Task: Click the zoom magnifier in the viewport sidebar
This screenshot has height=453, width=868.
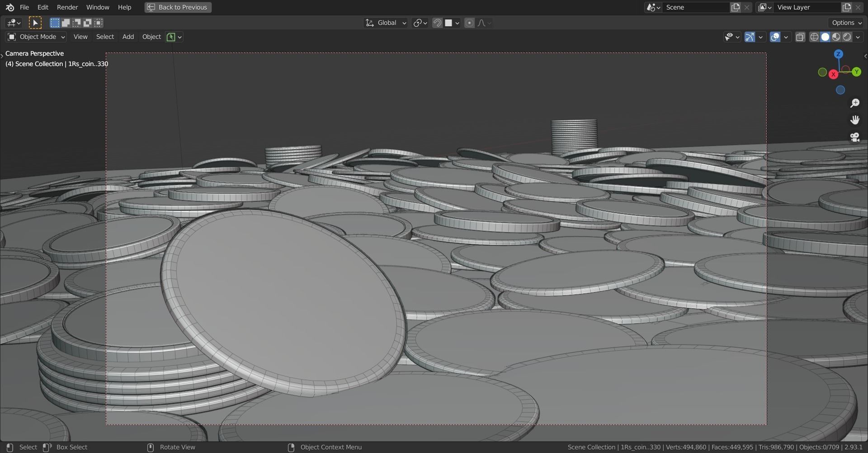Action: click(854, 103)
